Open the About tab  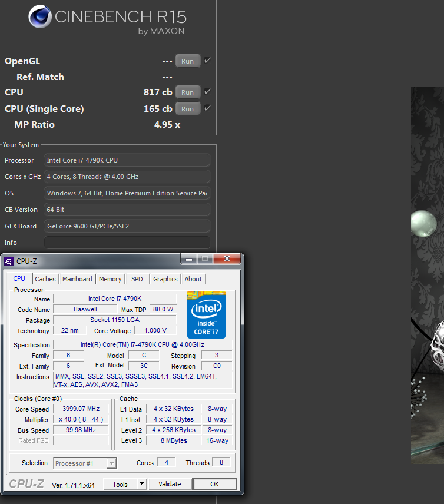pos(193,279)
